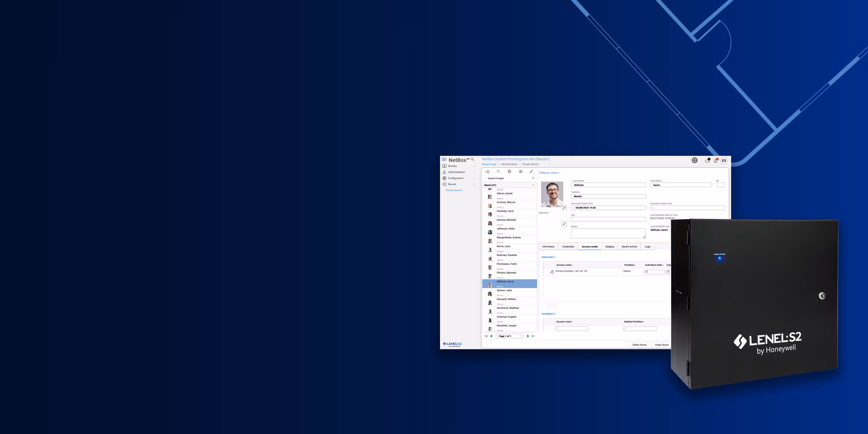Click the add person icon
Screen dimensions: 868x434
[x=487, y=171]
